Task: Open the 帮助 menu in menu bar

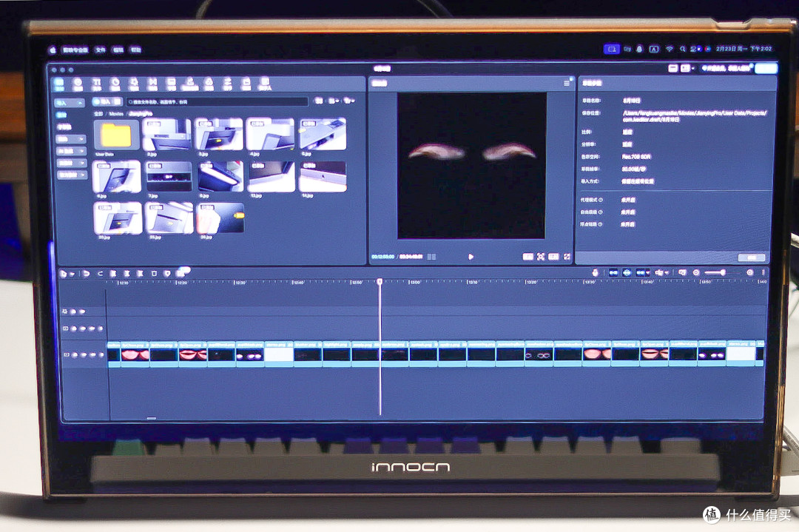Action: (135, 50)
